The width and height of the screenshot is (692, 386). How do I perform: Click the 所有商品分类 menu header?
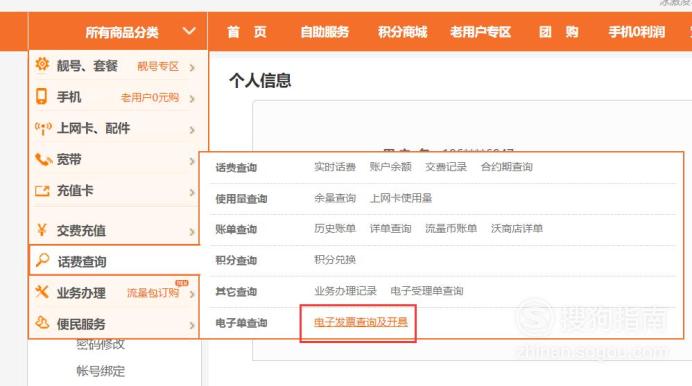pos(122,32)
